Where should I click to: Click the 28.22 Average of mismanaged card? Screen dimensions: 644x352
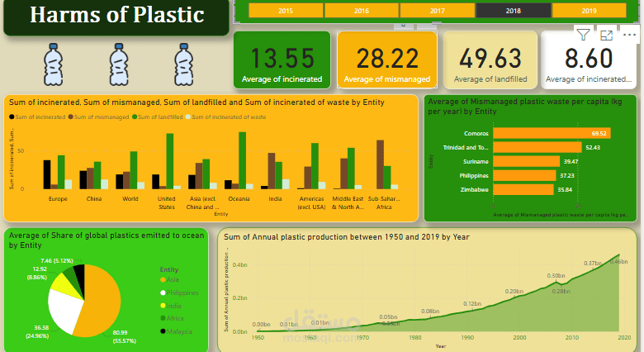coord(387,60)
